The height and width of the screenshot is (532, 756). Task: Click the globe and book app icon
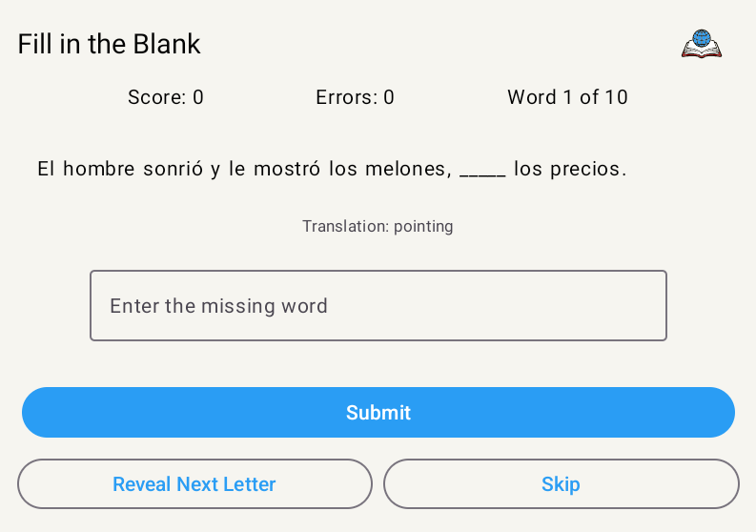[x=702, y=44]
